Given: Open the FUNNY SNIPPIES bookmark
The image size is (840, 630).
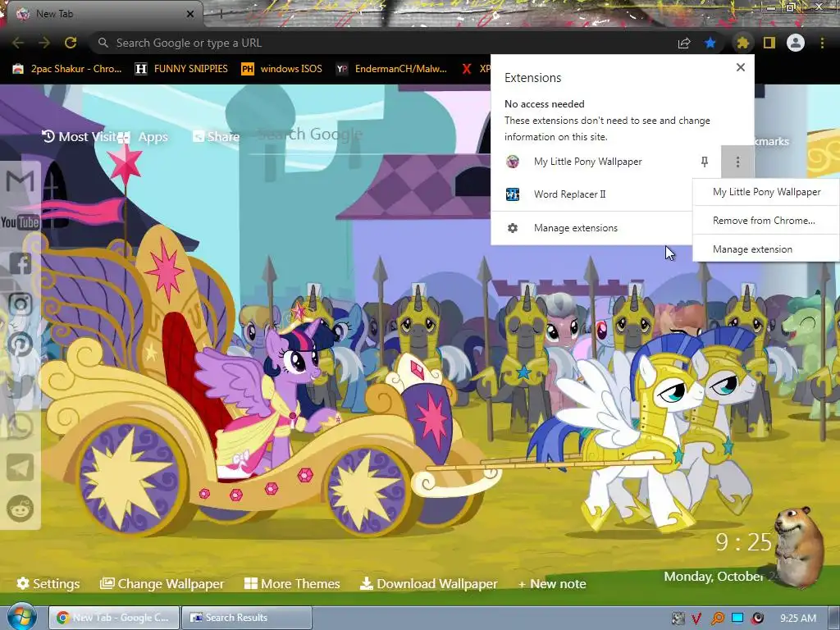Looking at the screenshot, I should pyautogui.click(x=181, y=69).
